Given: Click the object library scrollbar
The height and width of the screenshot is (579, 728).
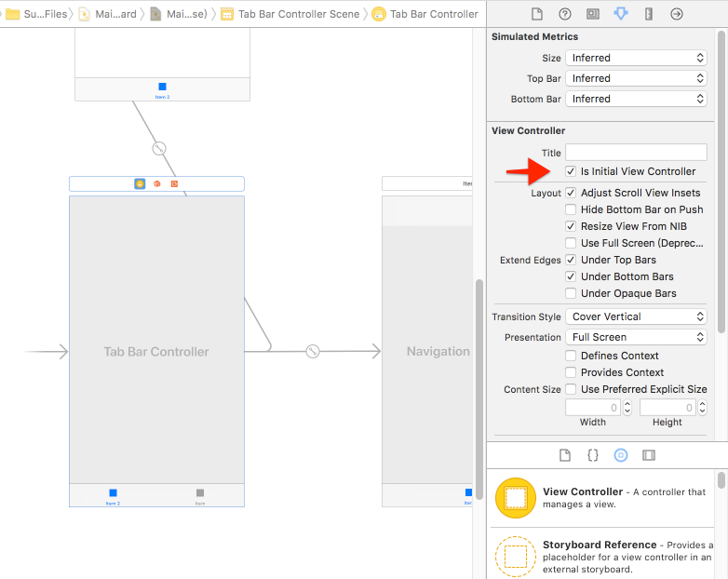Looking at the screenshot, I should click(721, 480).
